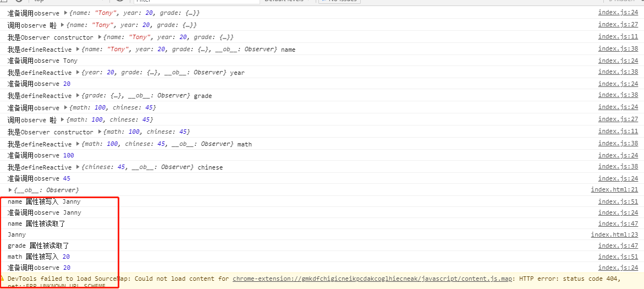Image resolution: width=644 pixels, height=289 pixels.
Task: Select the '准备调用observe Janny' log message
Action: (x=45, y=212)
